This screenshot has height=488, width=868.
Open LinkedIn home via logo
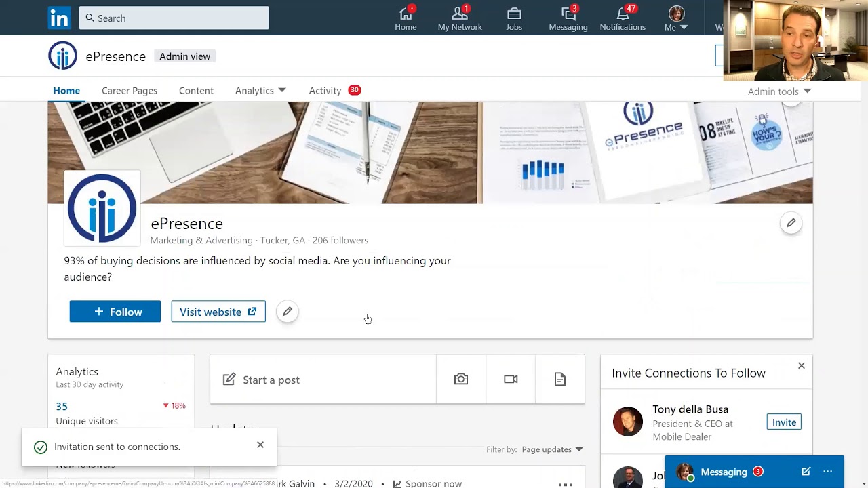pyautogui.click(x=59, y=18)
